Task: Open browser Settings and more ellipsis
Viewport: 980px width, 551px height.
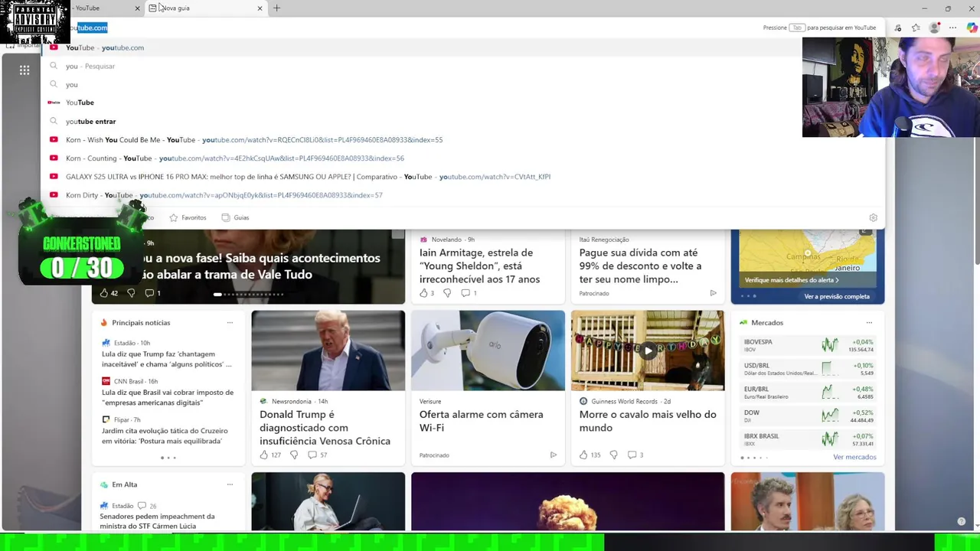Action: [x=952, y=28]
